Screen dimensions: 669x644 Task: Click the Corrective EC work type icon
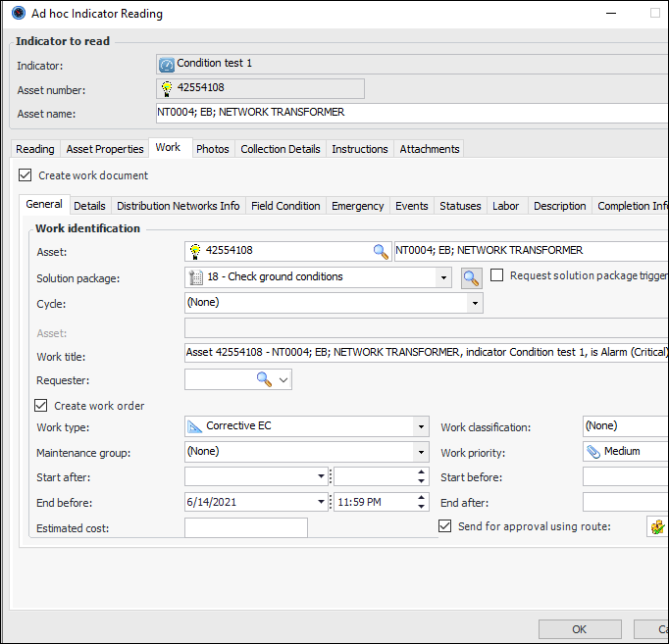(194, 426)
